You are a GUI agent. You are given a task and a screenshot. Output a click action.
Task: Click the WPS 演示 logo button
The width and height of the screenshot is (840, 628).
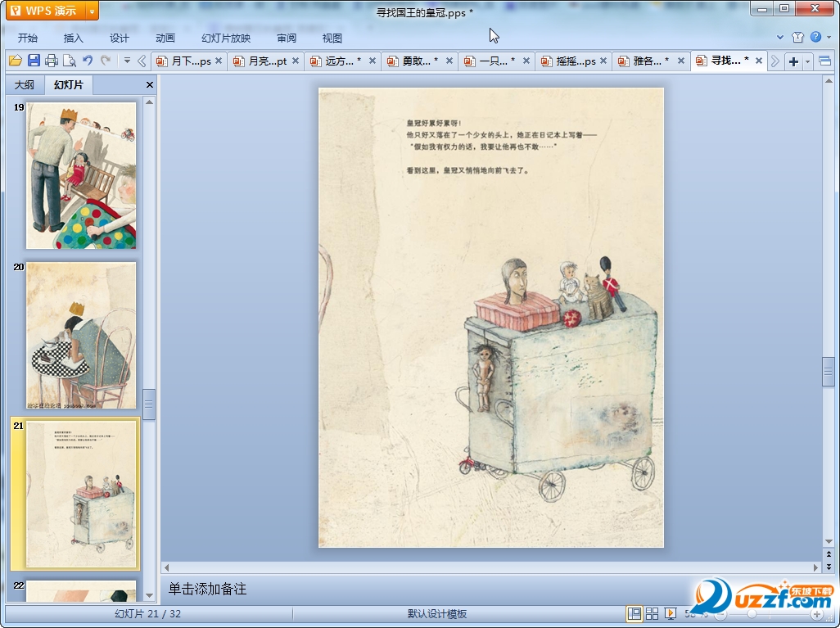tap(46, 11)
